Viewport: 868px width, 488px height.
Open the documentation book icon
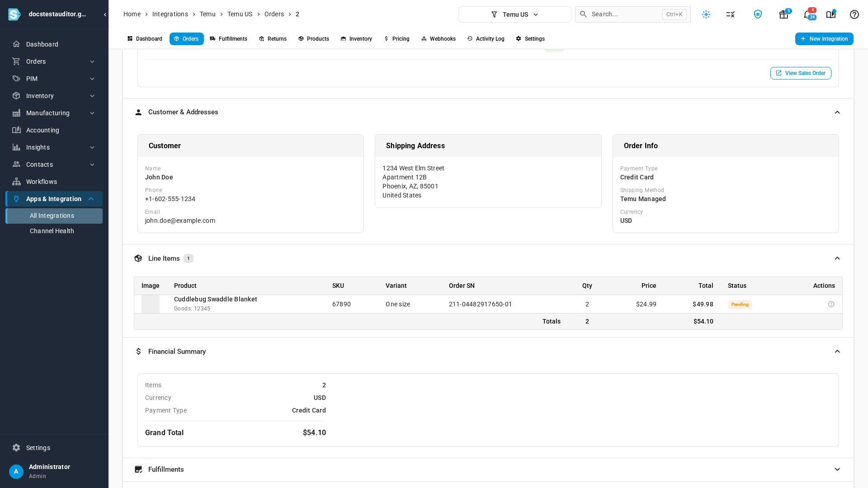[x=831, y=14]
